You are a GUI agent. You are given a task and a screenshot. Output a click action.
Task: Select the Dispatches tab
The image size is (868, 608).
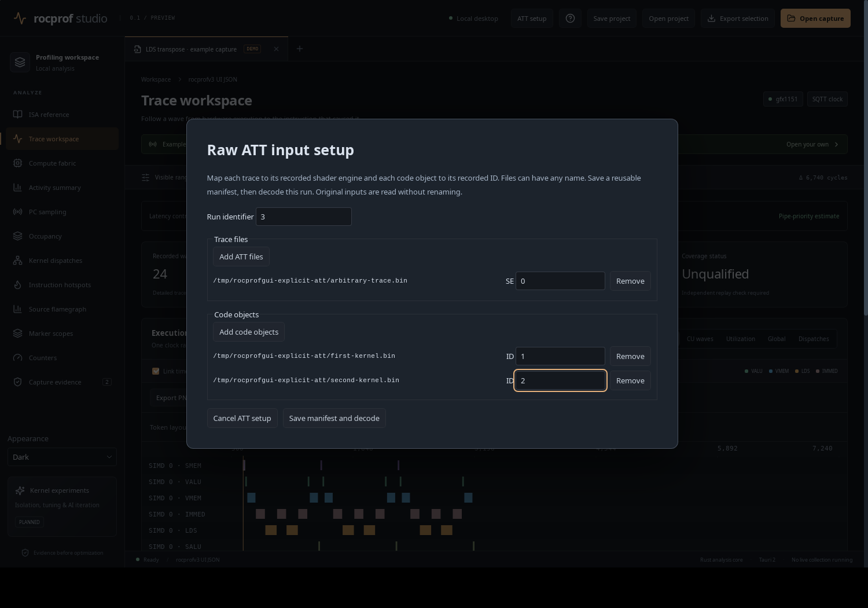coord(814,339)
